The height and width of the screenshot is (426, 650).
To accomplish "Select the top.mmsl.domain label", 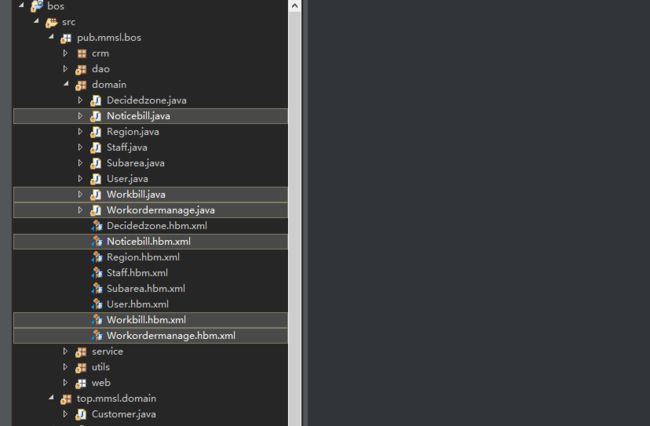I will (116, 399).
